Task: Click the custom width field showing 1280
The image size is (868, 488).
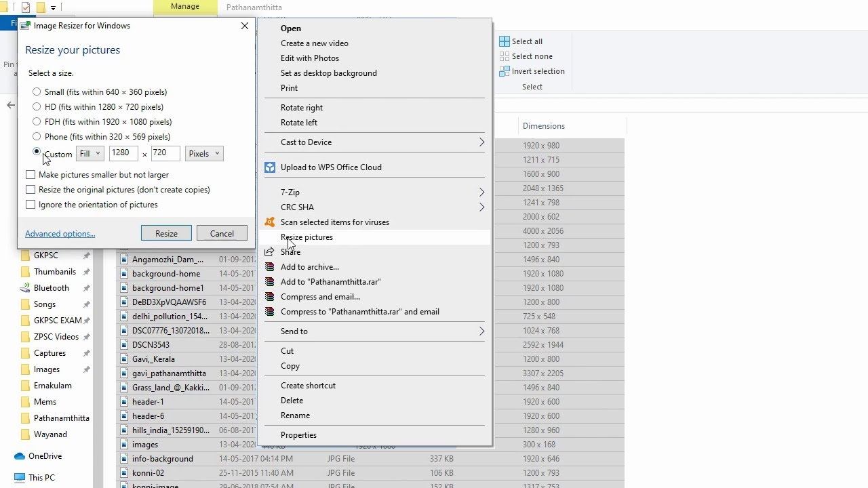Action: [x=123, y=154]
